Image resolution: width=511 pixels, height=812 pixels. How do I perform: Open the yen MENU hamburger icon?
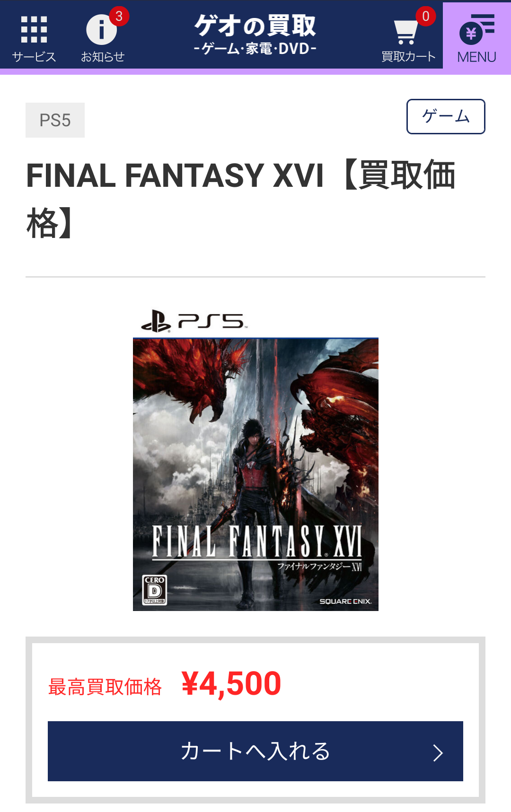pos(477,29)
